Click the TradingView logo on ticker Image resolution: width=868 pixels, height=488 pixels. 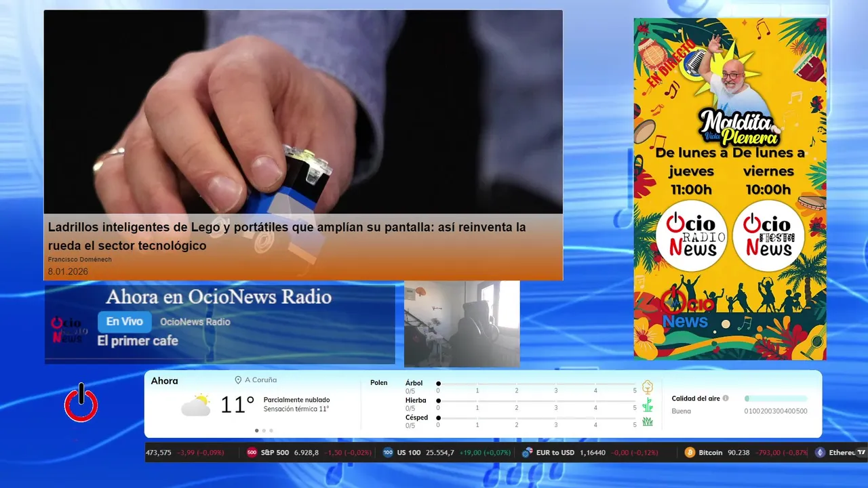click(x=861, y=452)
